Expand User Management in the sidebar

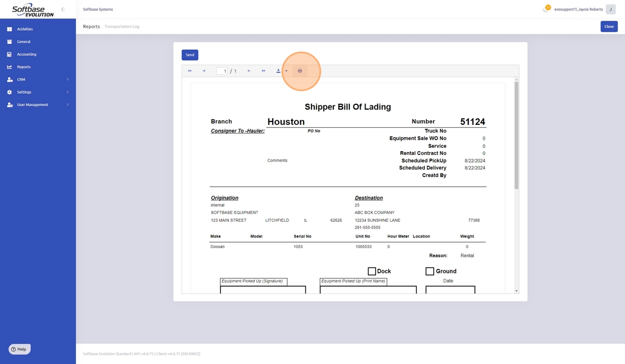[38, 105]
